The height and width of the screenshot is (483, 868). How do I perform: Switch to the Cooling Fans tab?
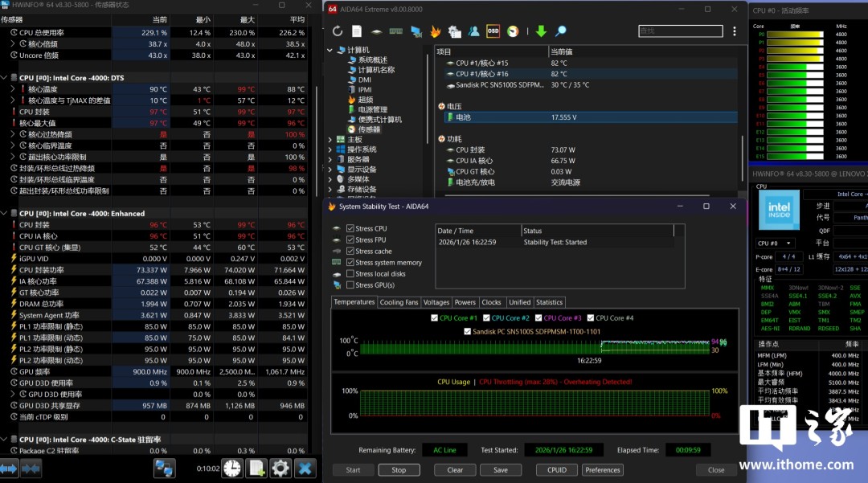[399, 302]
